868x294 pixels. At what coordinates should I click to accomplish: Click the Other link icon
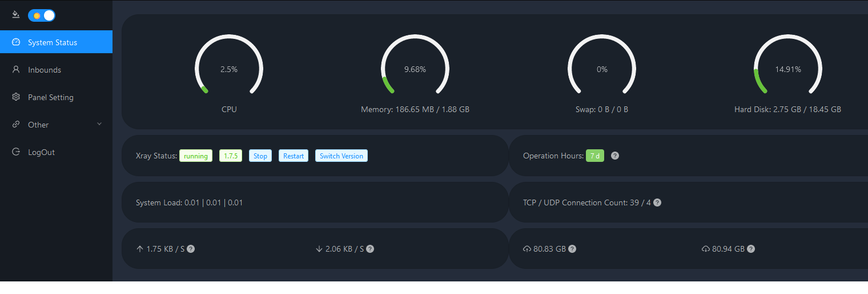coord(16,125)
